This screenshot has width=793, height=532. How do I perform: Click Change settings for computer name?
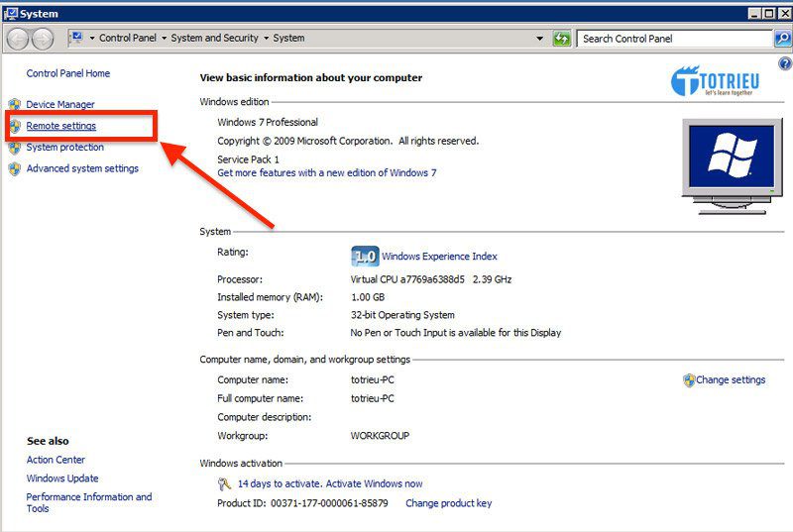(731, 380)
